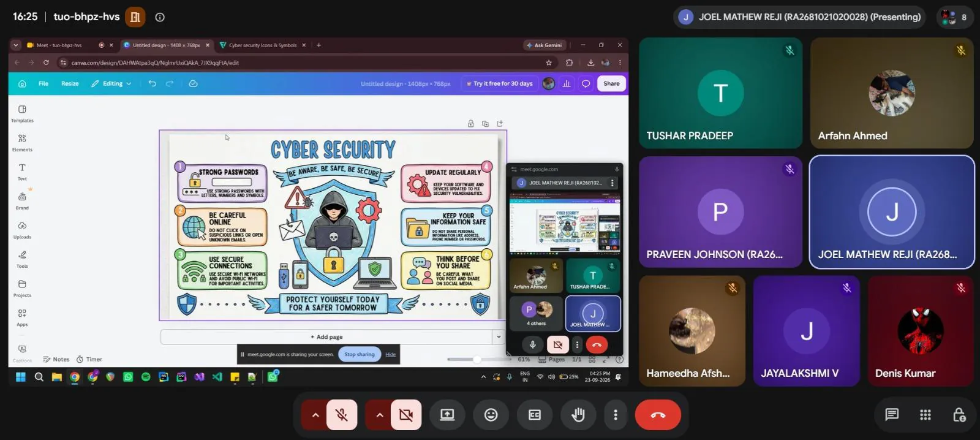This screenshot has width=980, height=440.
Task: Open more options in PiP Meet controls
Action: [x=577, y=344]
